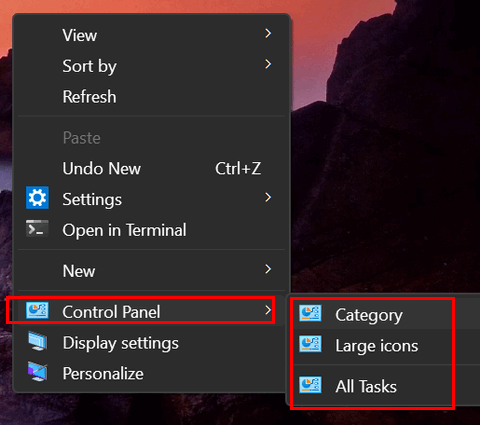Open the Settings submenu chevron

[x=268, y=197]
